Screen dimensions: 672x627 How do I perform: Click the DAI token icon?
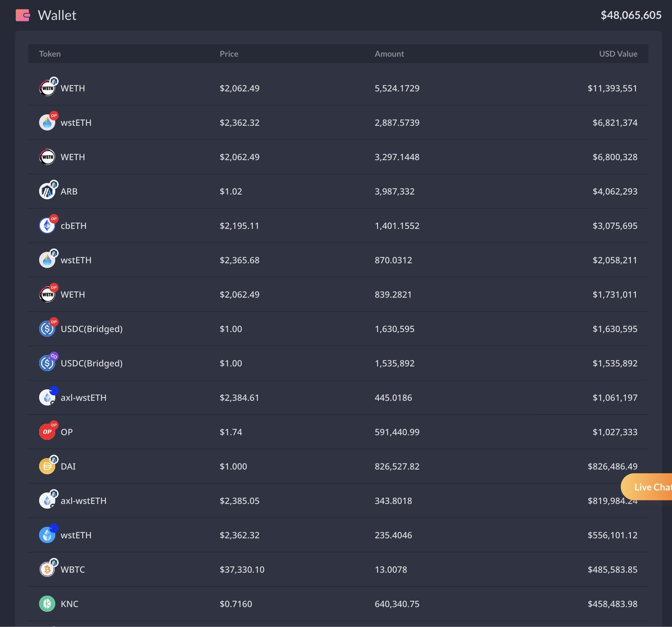pos(47,466)
